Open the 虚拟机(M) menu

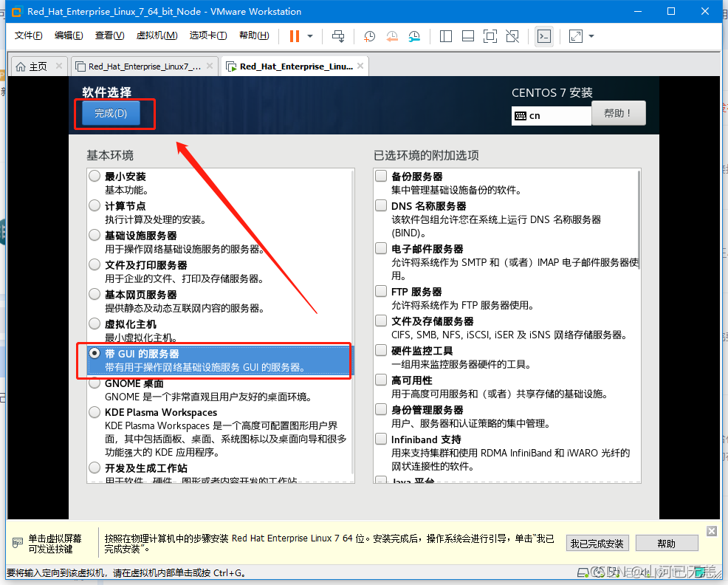[157, 35]
